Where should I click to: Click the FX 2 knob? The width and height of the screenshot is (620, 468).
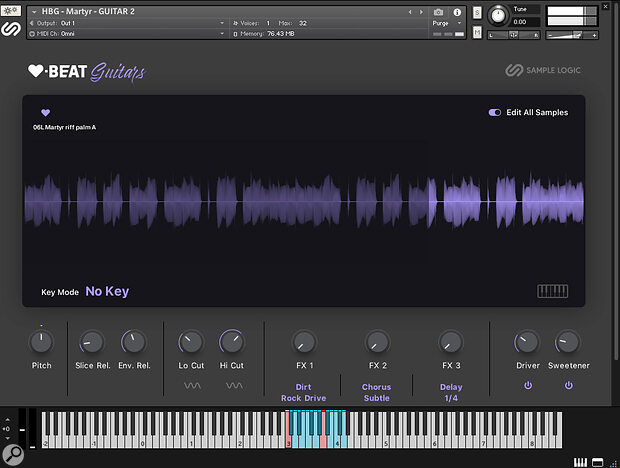tap(377, 342)
